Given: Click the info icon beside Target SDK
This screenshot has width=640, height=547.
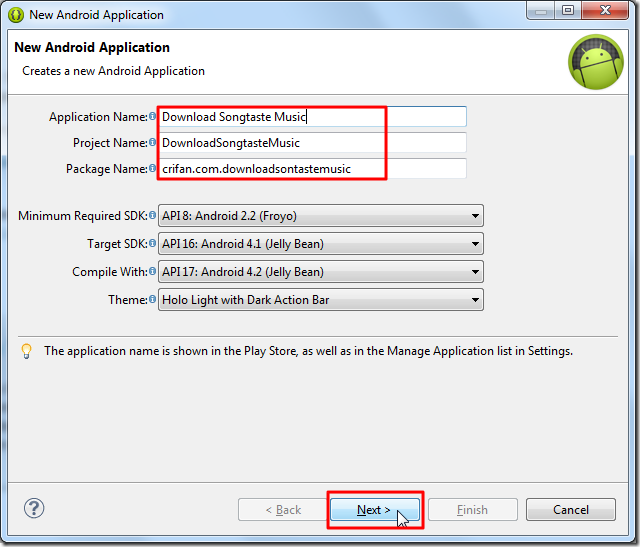Looking at the screenshot, I should [153, 244].
